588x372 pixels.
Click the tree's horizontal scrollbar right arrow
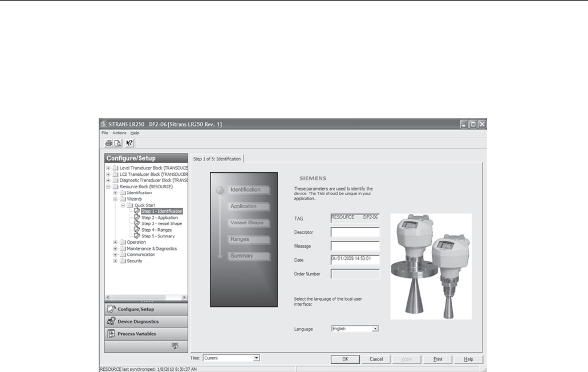click(184, 297)
